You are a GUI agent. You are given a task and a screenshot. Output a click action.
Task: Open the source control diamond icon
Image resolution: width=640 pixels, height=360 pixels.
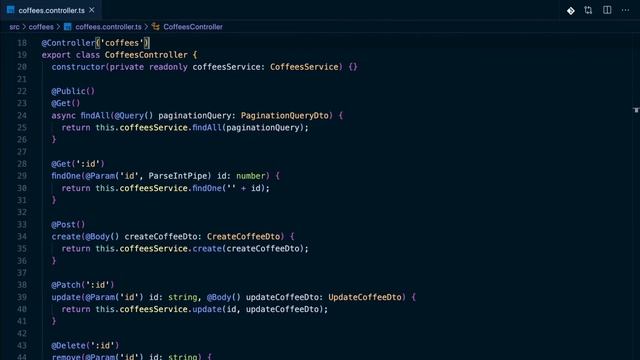pos(571,11)
